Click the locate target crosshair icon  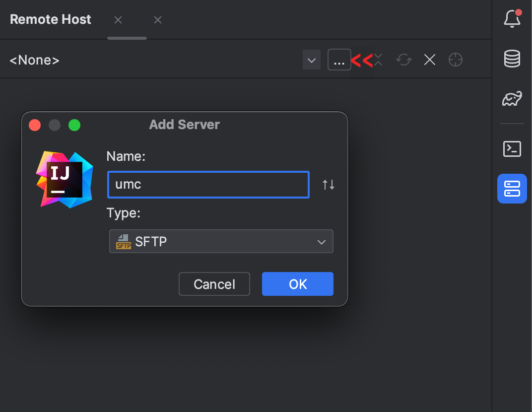pos(455,60)
